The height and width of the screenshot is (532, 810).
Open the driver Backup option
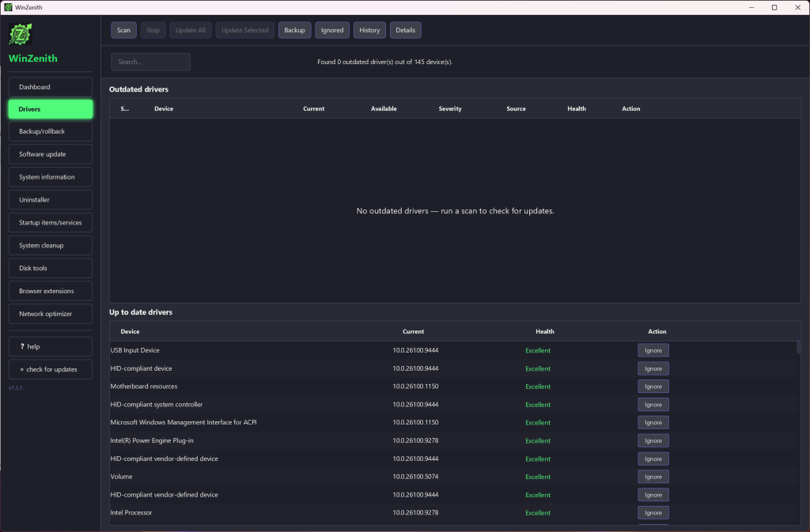click(294, 30)
